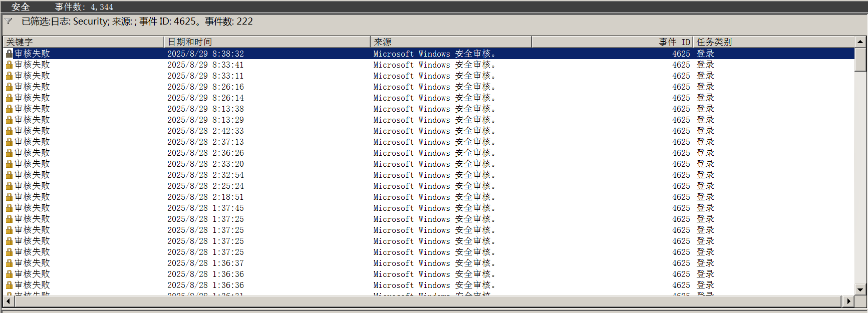868x313 pixels.
Task: Click horizontal scrollbar right arrow
Action: pos(848,301)
